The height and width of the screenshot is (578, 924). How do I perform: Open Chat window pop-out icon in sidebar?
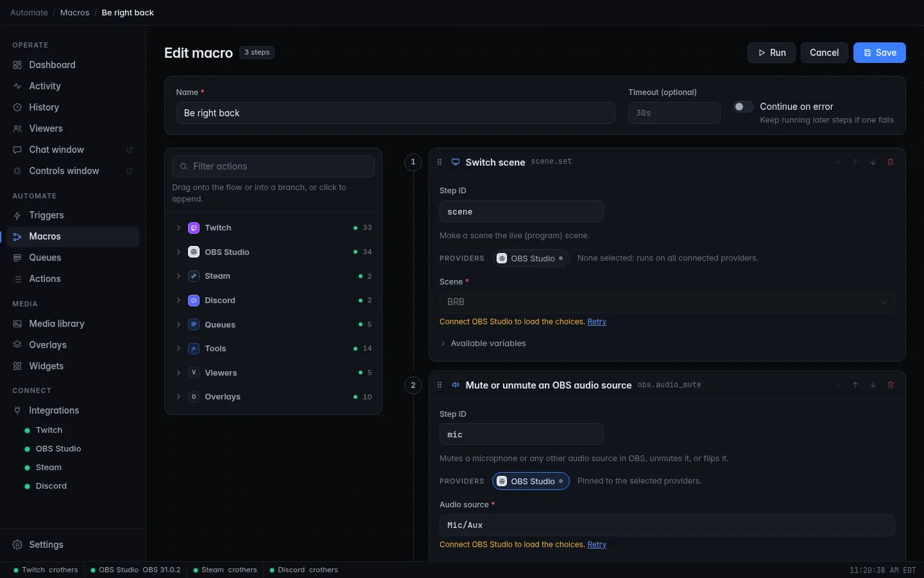point(130,150)
